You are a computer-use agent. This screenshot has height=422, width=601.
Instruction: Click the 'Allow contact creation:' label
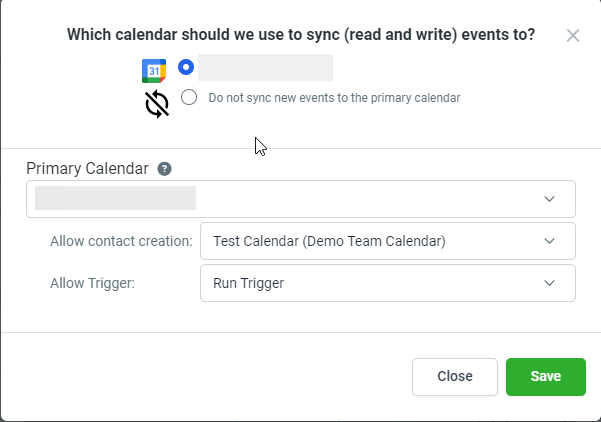(121, 241)
